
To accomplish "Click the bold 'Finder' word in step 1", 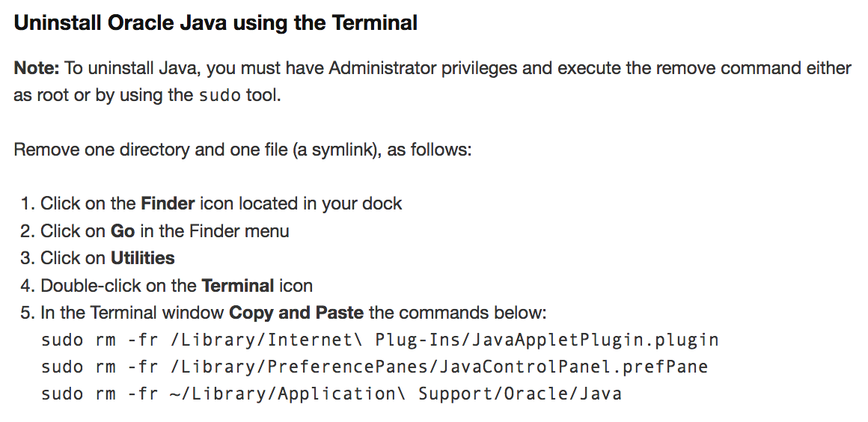I will point(168,204).
